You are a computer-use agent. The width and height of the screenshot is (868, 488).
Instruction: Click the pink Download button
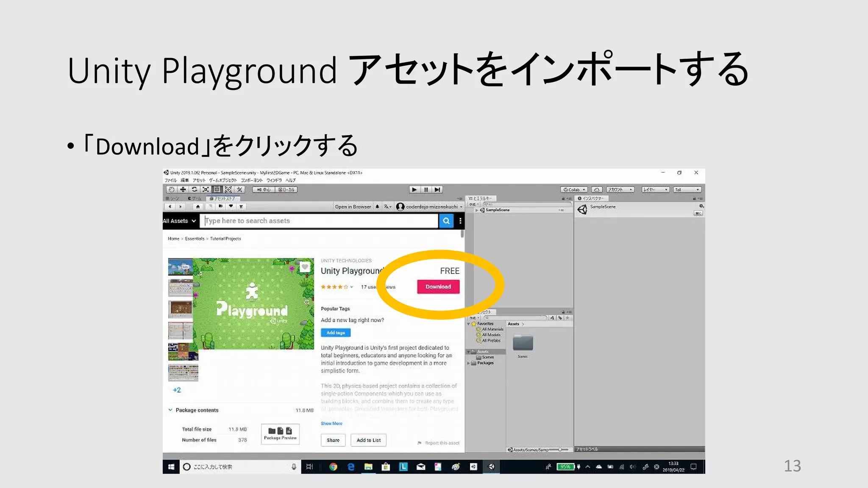coord(438,287)
